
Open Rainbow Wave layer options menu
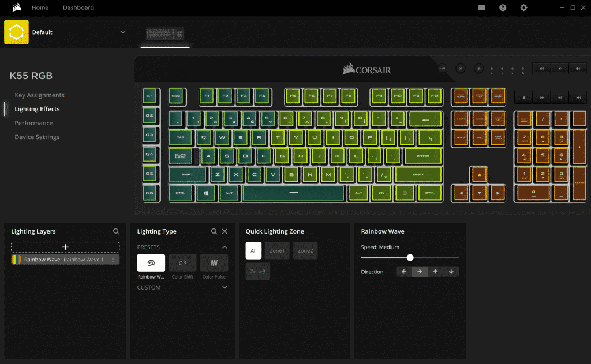[113, 260]
